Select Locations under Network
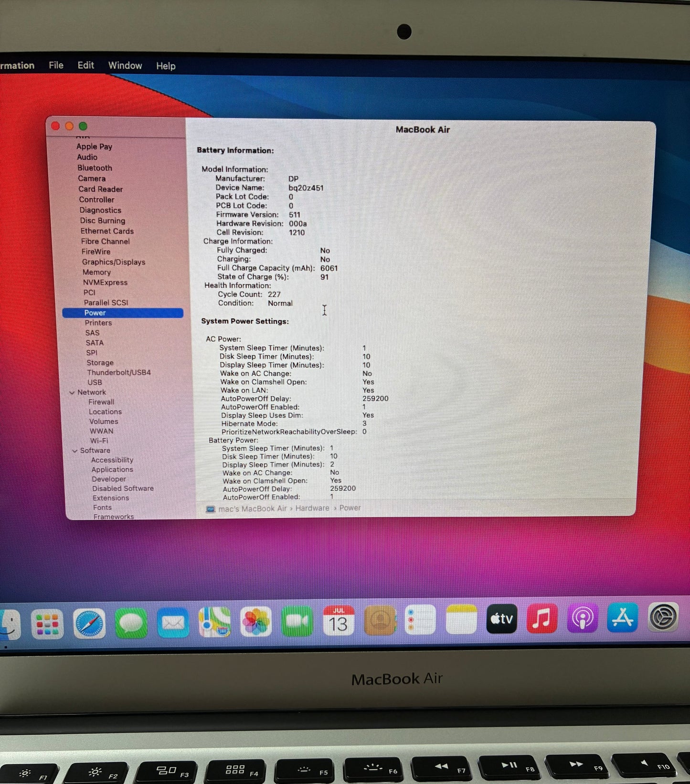690x784 pixels. tap(105, 412)
